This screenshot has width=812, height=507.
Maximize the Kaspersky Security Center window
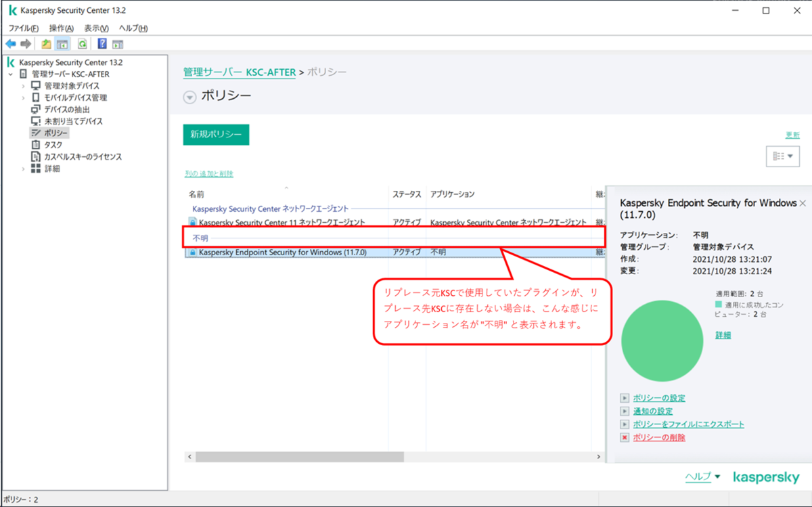[765, 10]
